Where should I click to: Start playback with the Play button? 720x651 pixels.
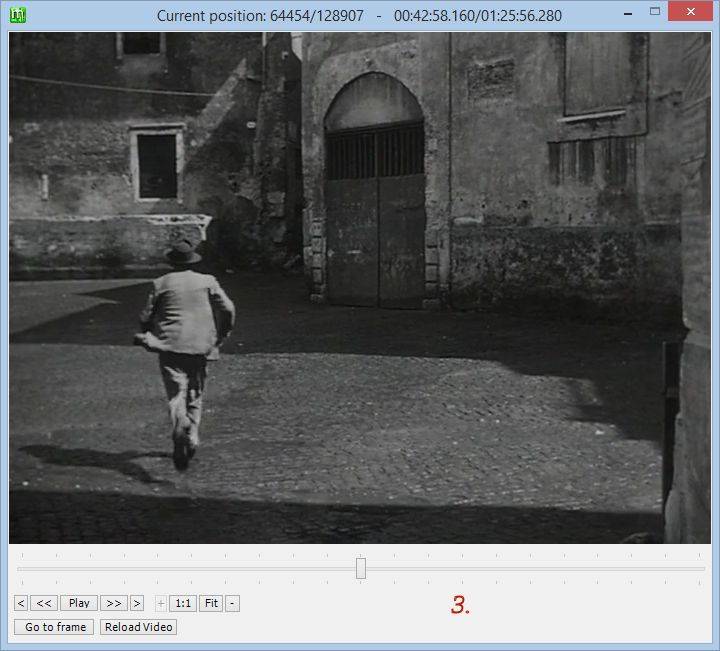point(79,603)
